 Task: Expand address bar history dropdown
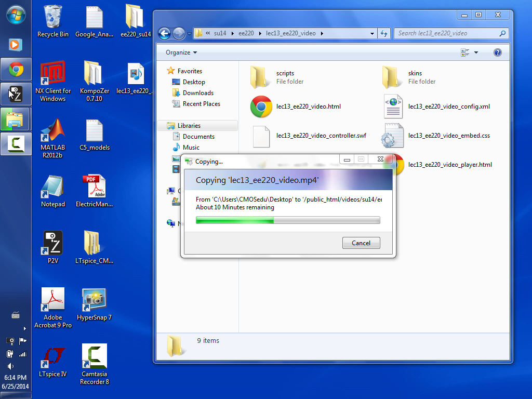[x=372, y=34]
